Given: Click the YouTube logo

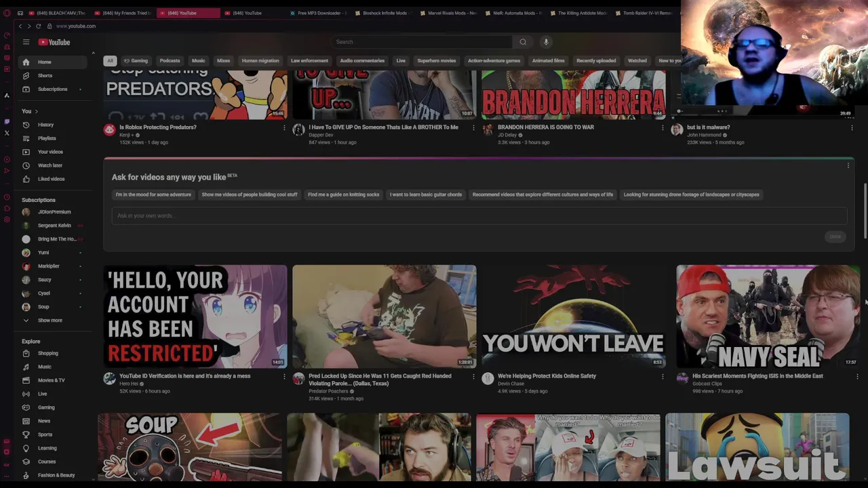Looking at the screenshot, I should [54, 42].
